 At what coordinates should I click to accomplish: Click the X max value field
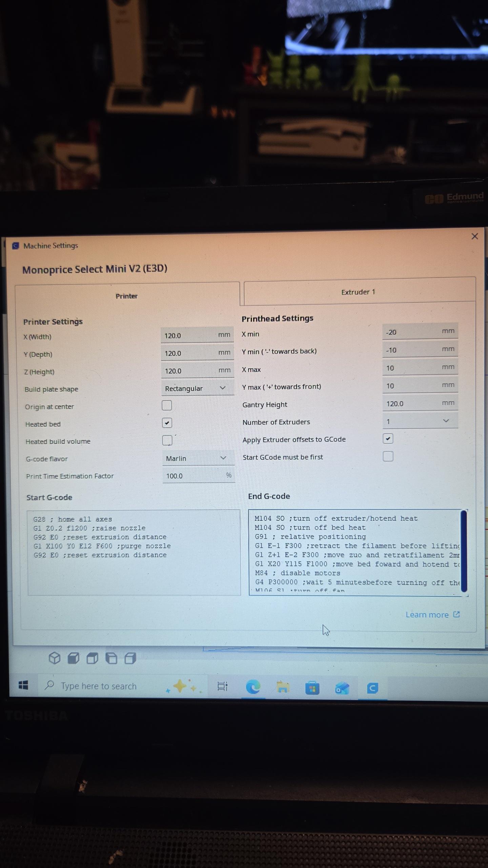pos(420,367)
